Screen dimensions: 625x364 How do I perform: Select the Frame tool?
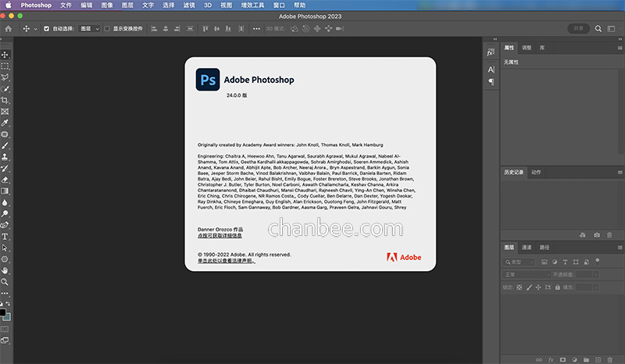click(x=5, y=112)
